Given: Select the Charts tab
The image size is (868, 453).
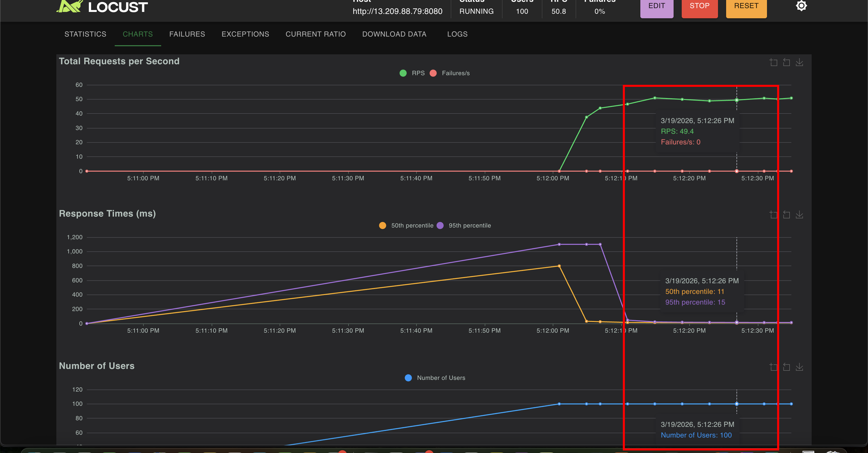Looking at the screenshot, I should pos(138,34).
